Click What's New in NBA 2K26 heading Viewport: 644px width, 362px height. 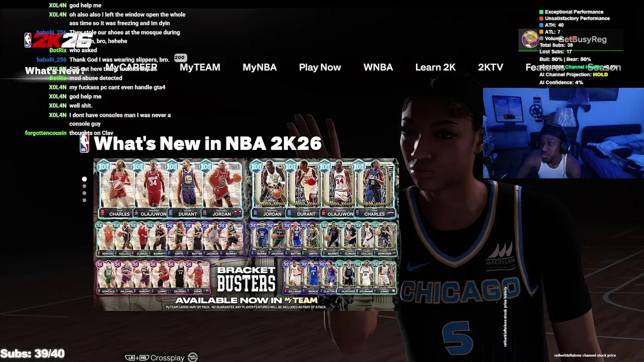(207, 143)
